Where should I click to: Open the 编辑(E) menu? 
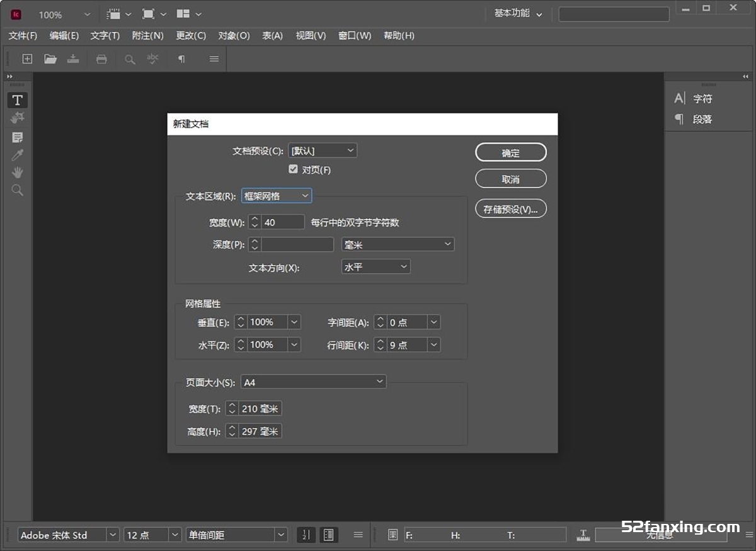coord(64,35)
